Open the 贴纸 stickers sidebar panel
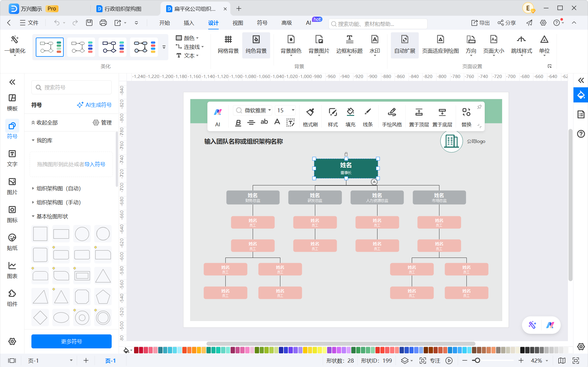The height and width of the screenshot is (367, 588). [12, 242]
